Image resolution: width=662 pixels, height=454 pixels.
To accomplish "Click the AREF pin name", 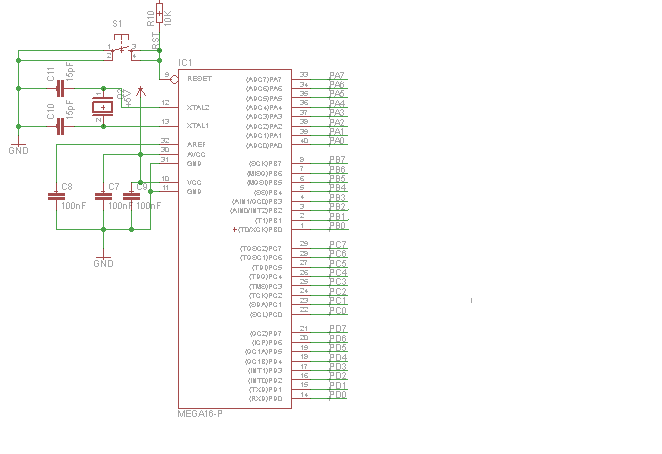I will click(x=196, y=145).
